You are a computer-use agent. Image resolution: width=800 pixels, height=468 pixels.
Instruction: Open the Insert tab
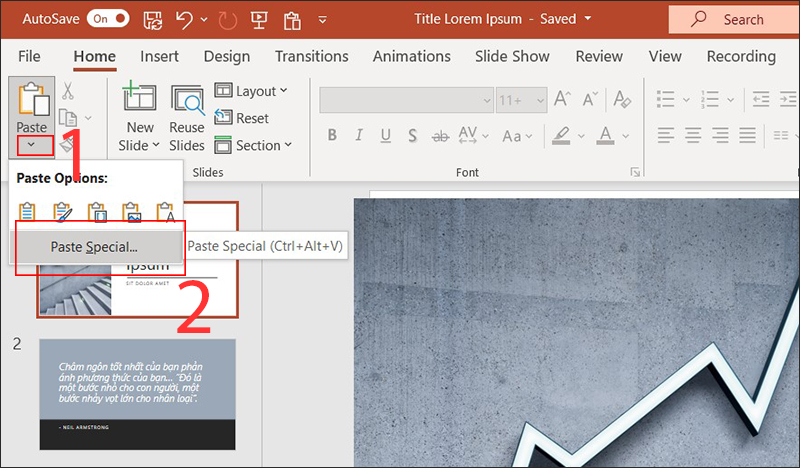tap(160, 56)
